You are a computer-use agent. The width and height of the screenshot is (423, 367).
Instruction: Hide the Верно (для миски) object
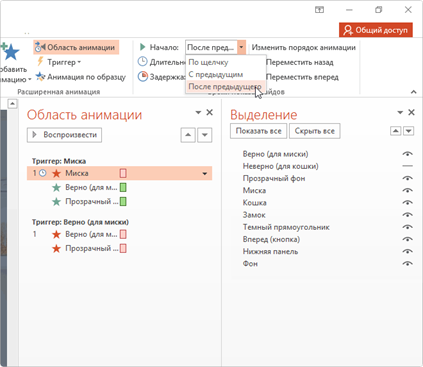pyautogui.click(x=407, y=154)
